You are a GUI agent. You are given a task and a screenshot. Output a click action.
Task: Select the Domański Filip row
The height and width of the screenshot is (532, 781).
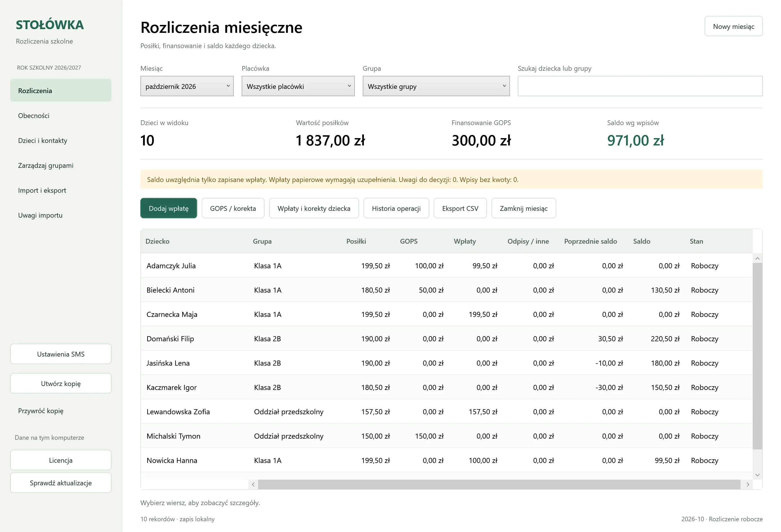pos(447,338)
